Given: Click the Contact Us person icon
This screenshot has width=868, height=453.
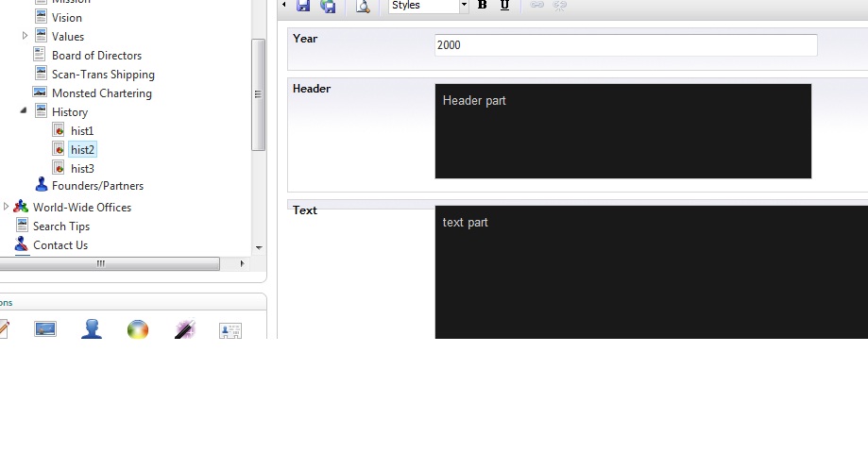Looking at the screenshot, I should [21, 243].
